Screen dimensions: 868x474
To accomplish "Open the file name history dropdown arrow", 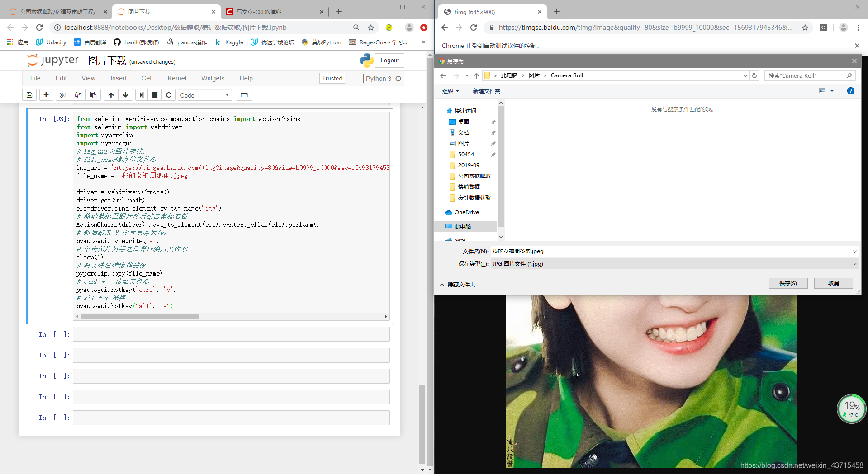I will point(854,251).
